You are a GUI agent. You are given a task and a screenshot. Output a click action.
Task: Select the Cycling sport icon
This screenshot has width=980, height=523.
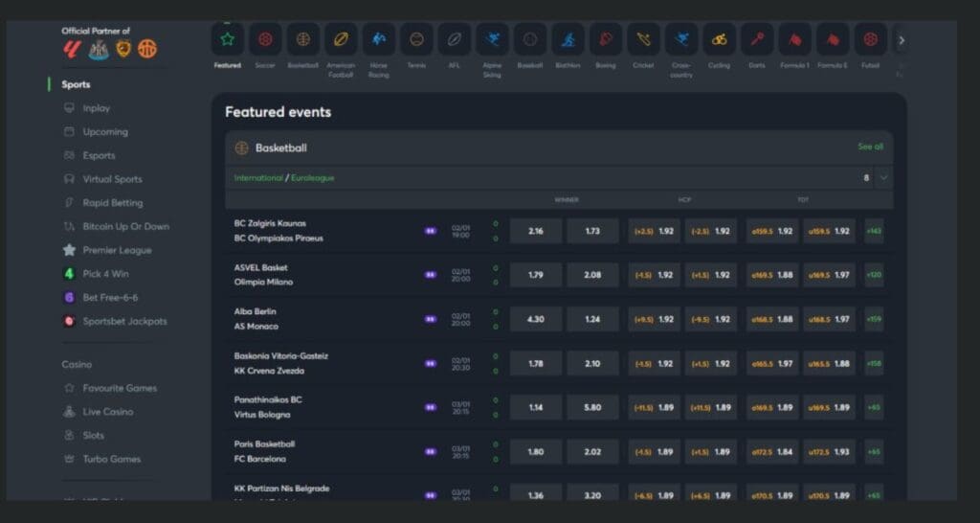coord(720,39)
